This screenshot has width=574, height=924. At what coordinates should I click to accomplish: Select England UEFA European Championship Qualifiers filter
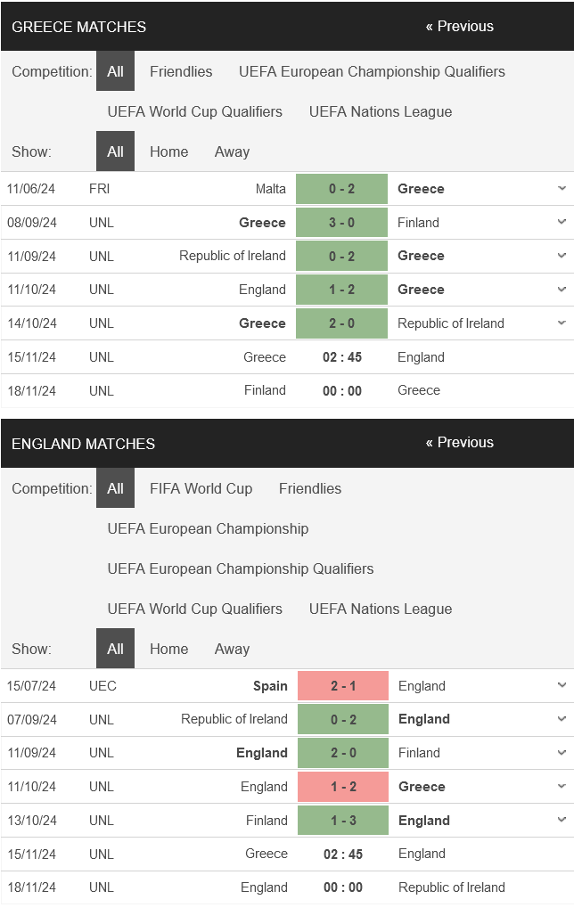(x=241, y=568)
